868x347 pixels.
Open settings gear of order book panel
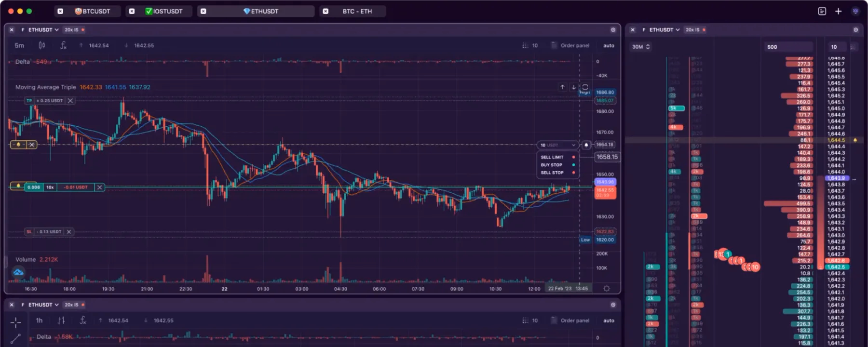(x=856, y=30)
